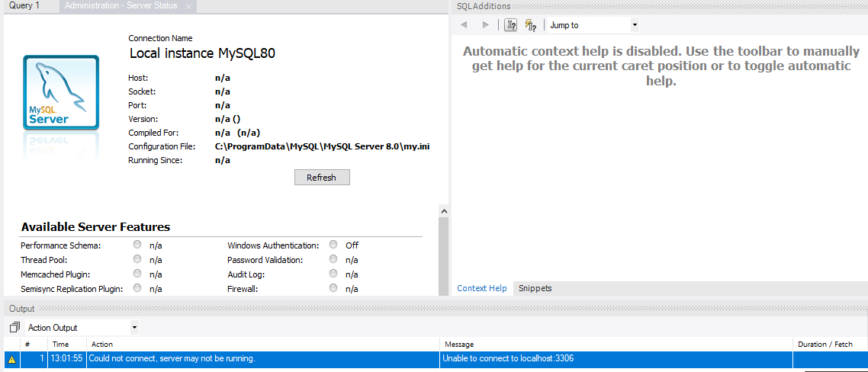Click the Output panel title

[21, 309]
